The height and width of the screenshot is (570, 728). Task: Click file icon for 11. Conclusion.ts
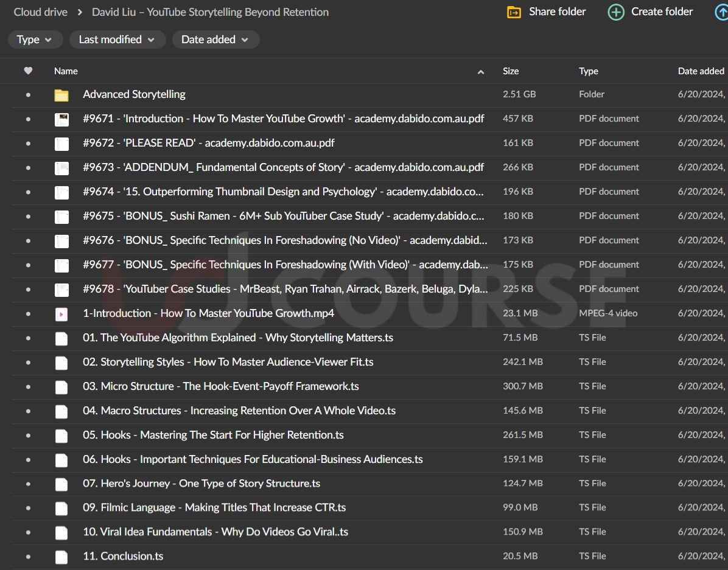(61, 557)
